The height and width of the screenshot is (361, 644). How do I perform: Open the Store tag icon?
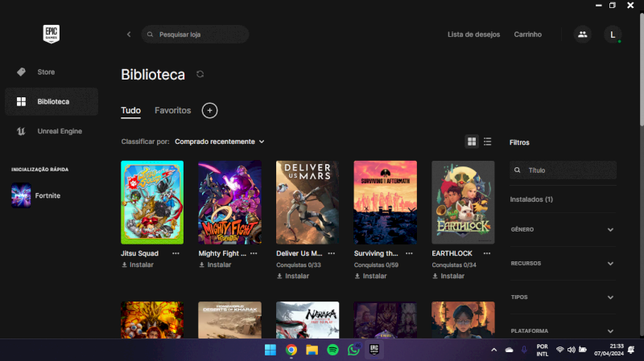22,72
